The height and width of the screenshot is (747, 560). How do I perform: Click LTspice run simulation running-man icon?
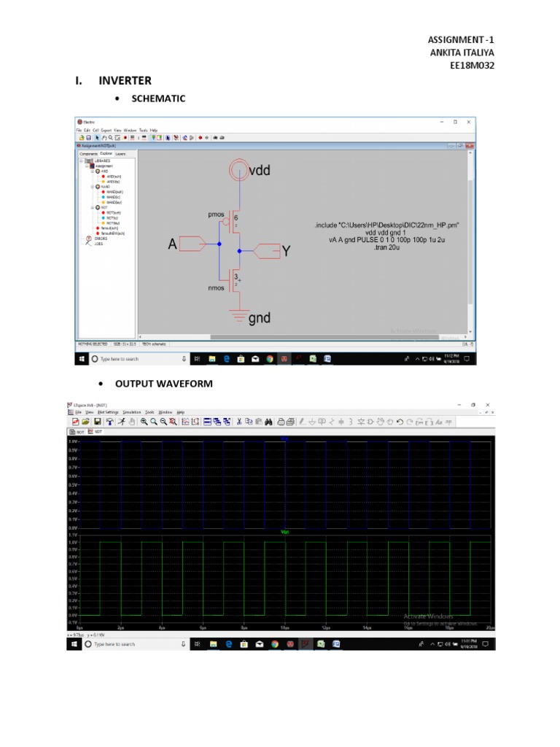[x=122, y=422]
